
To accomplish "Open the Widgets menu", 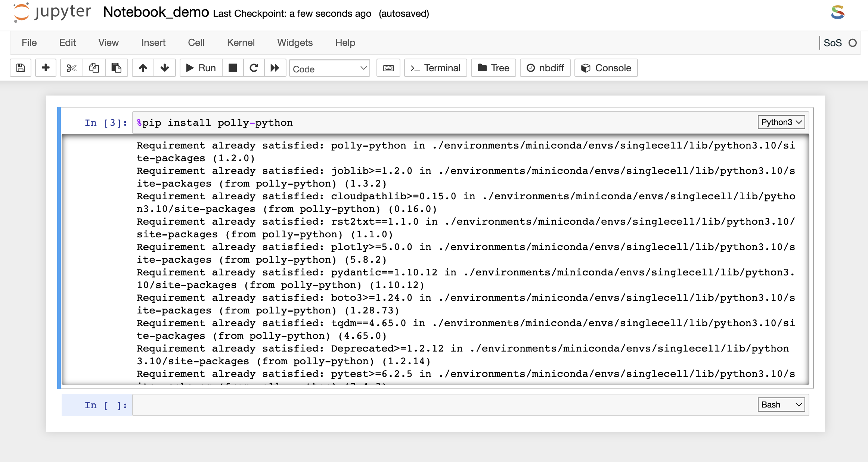I will (295, 43).
